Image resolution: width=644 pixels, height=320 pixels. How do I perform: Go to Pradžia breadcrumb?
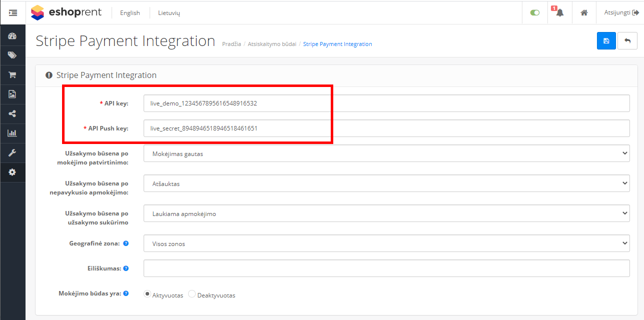232,44
